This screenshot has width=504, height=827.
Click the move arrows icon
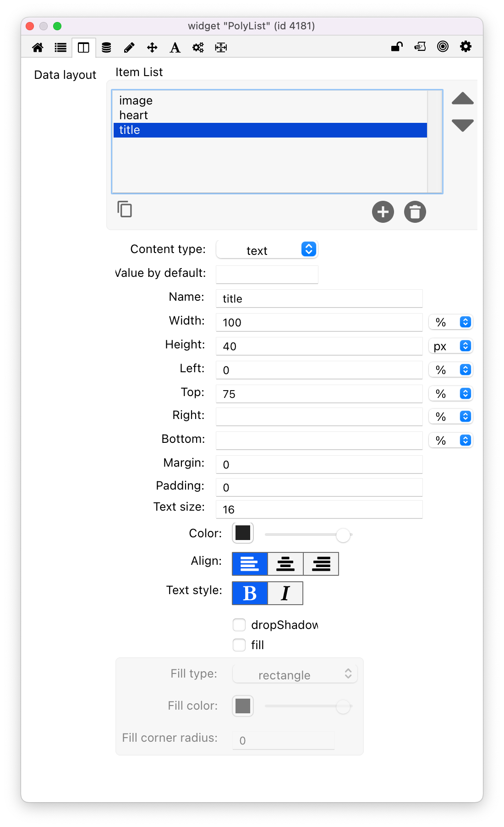pyautogui.click(x=152, y=47)
